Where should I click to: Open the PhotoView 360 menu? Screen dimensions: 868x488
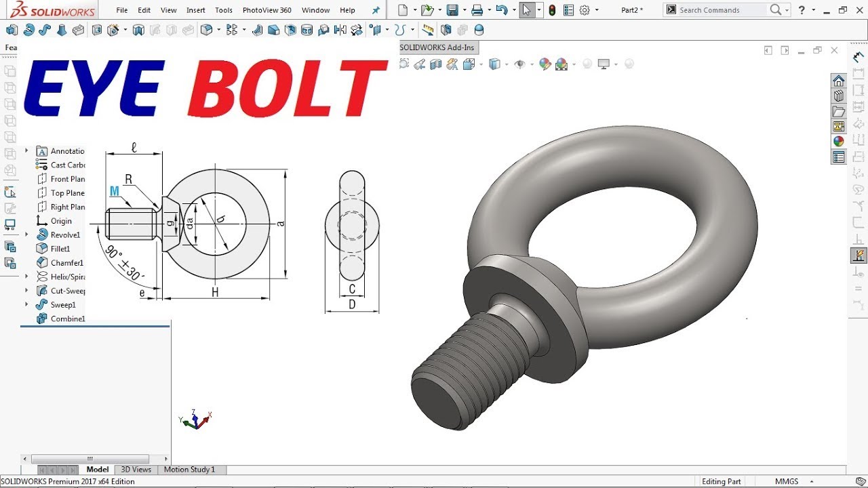[267, 10]
